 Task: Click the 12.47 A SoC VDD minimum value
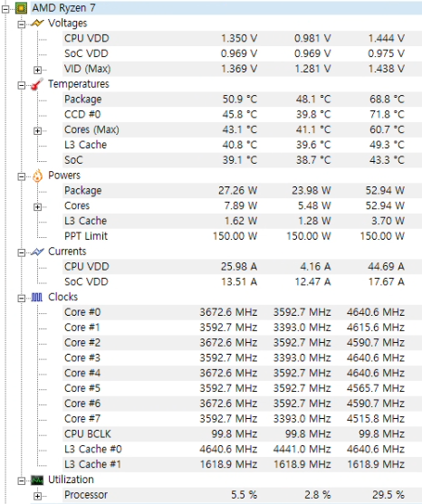click(313, 282)
